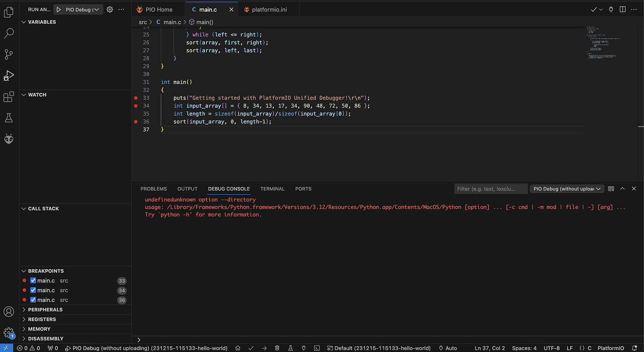Click the Default (231215-115133-hello-world) environment switcher
644x352 pixels.
pos(379,348)
